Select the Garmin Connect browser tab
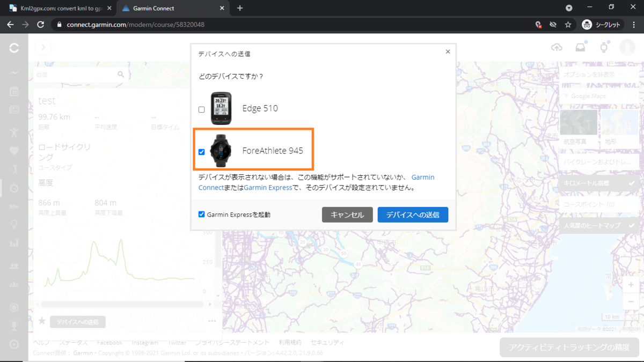The image size is (644, 362). [172, 8]
